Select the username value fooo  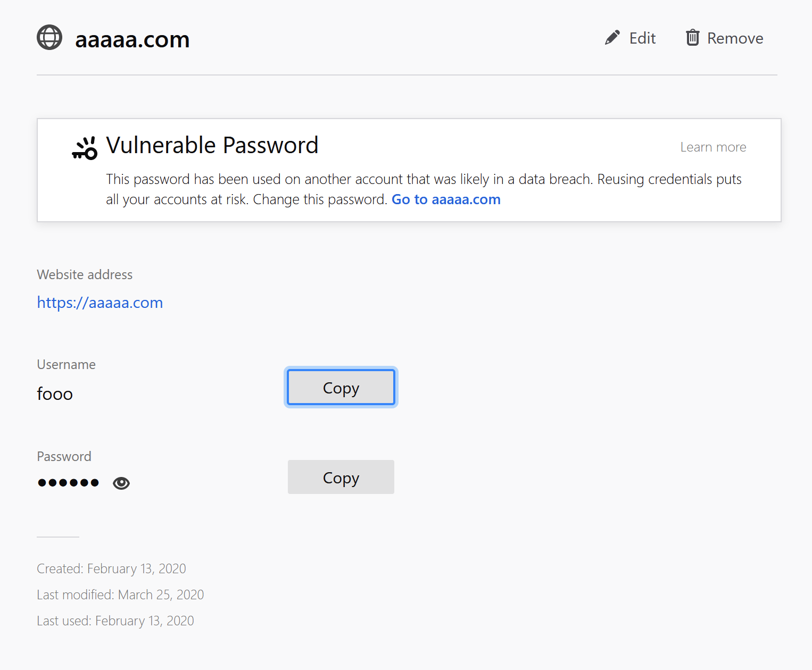pyautogui.click(x=55, y=394)
